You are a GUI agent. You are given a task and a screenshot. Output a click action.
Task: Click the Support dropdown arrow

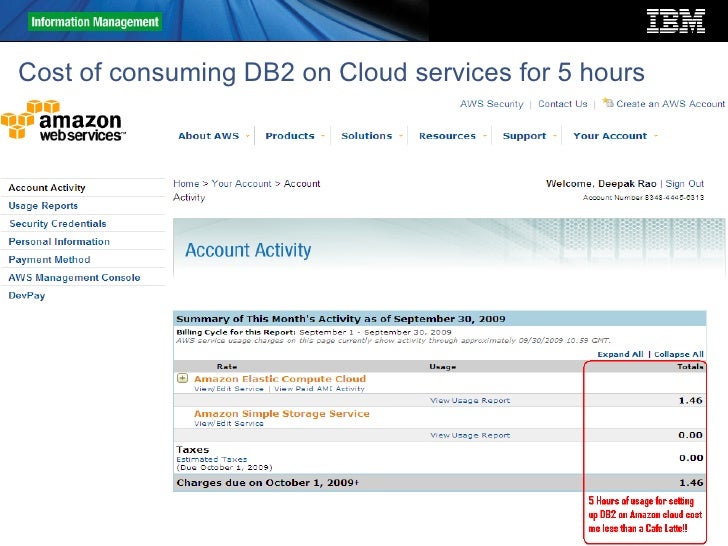pos(554,136)
